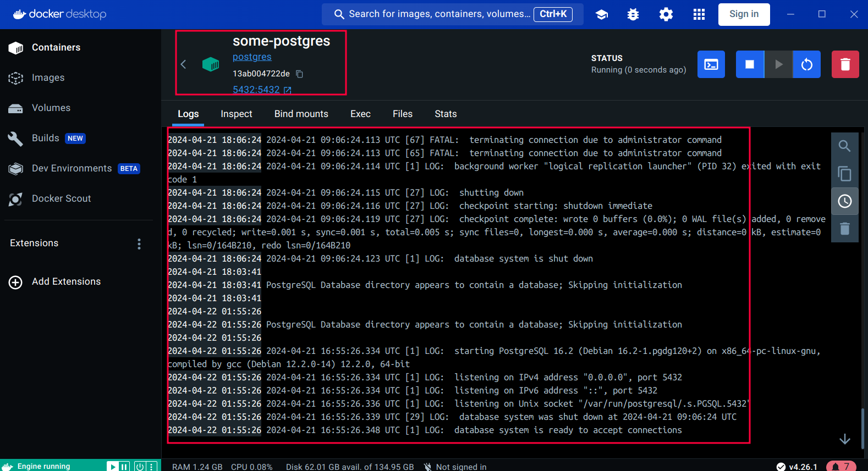Click Add Extensions
Viewport: 868px width, 471px height.
(x=66, y=281)
